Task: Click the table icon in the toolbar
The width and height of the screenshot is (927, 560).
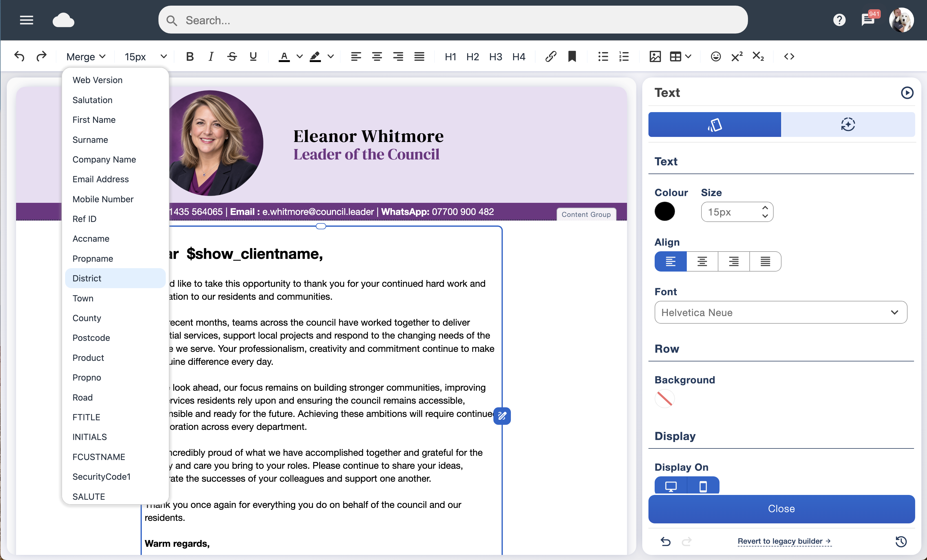Action: [676, 56]
